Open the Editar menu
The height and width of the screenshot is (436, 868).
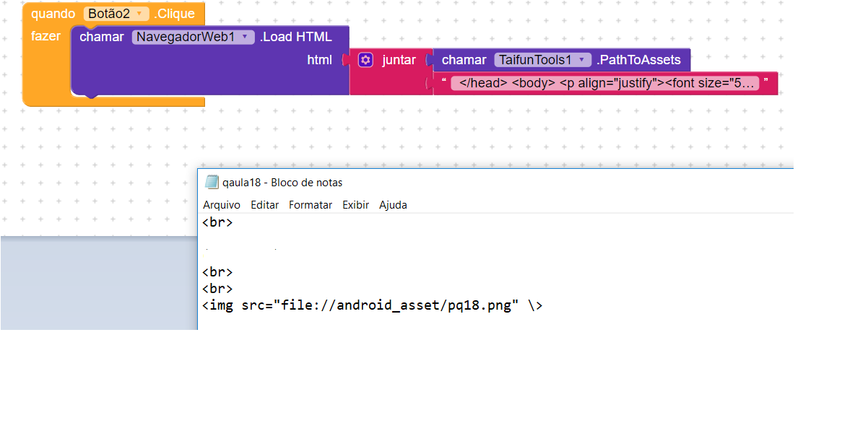tap(264, 205)
